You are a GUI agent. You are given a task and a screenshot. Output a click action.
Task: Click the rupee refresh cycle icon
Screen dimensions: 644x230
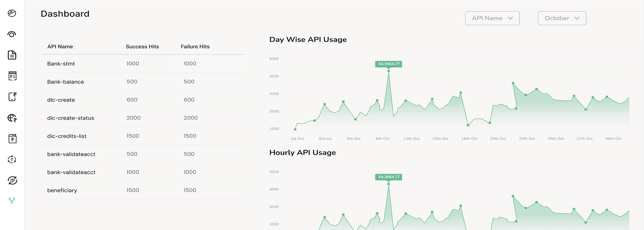[12, 159]
